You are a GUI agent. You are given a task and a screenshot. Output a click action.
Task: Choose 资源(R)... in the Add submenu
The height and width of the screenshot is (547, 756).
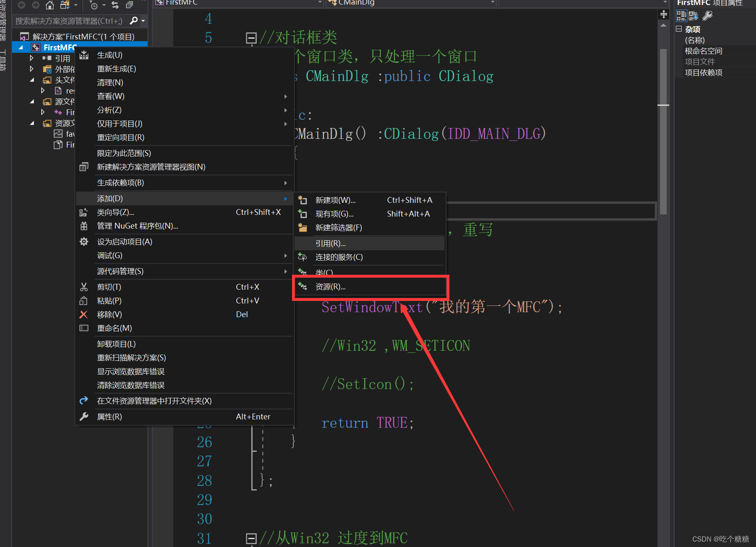click(370, 286)
